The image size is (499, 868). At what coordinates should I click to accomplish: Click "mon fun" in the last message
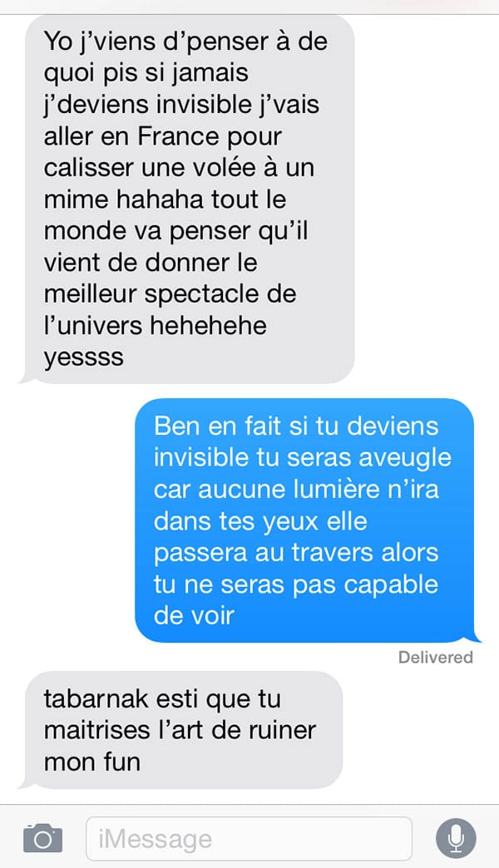click(92, 762)
